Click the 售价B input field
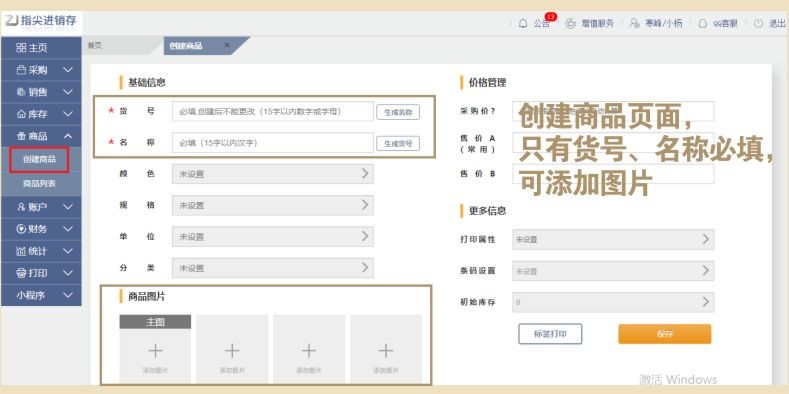 click(613, 174)
